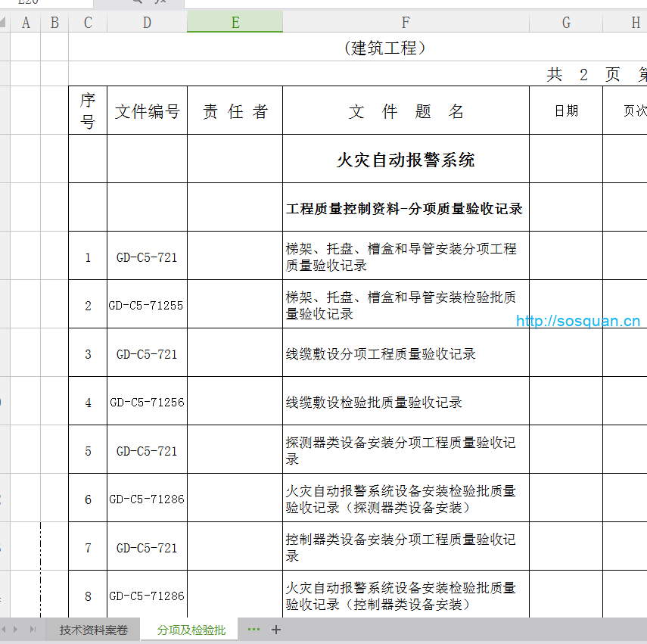Select the 分项及检验批 sheet tab
This screenshot has width=647, height=644.
[191, 630]
